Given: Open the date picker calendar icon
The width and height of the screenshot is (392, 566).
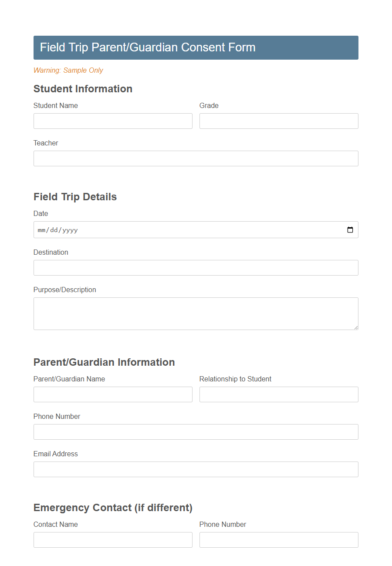Looking at the screenshot, I should (x=350, y=229).
